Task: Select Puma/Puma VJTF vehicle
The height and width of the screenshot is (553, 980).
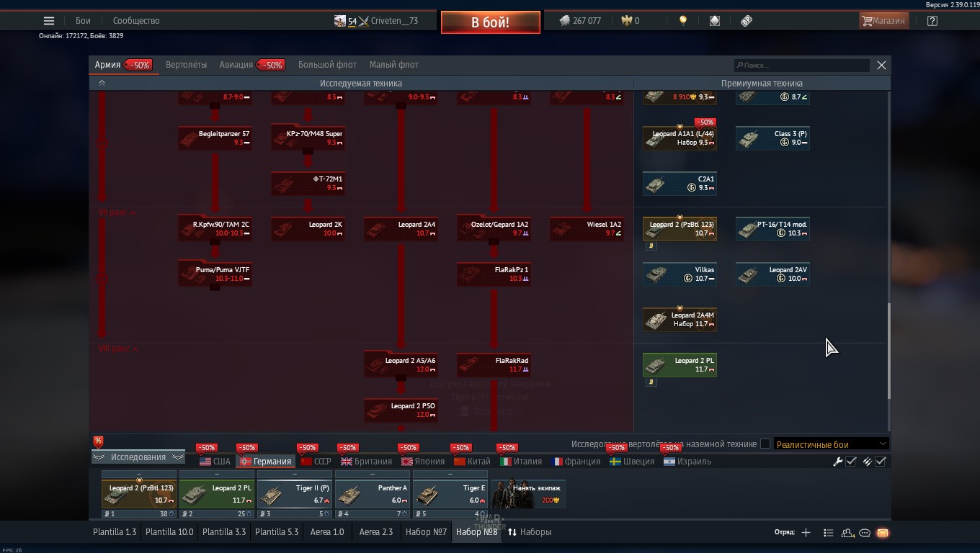Action: click(215, 274)
